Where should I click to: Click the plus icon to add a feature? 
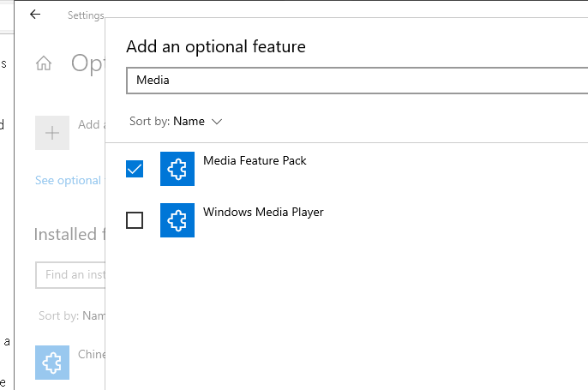pyautogui.click(x=52, y=133)
